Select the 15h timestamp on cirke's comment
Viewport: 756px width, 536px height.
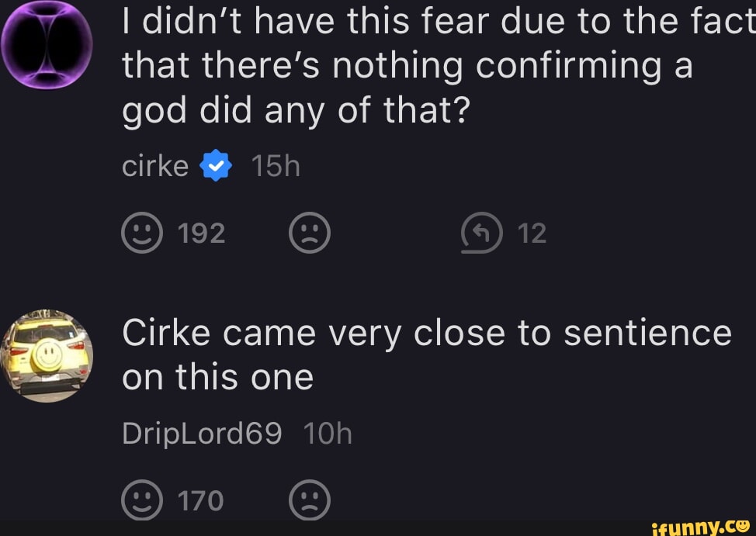(276, 165)
